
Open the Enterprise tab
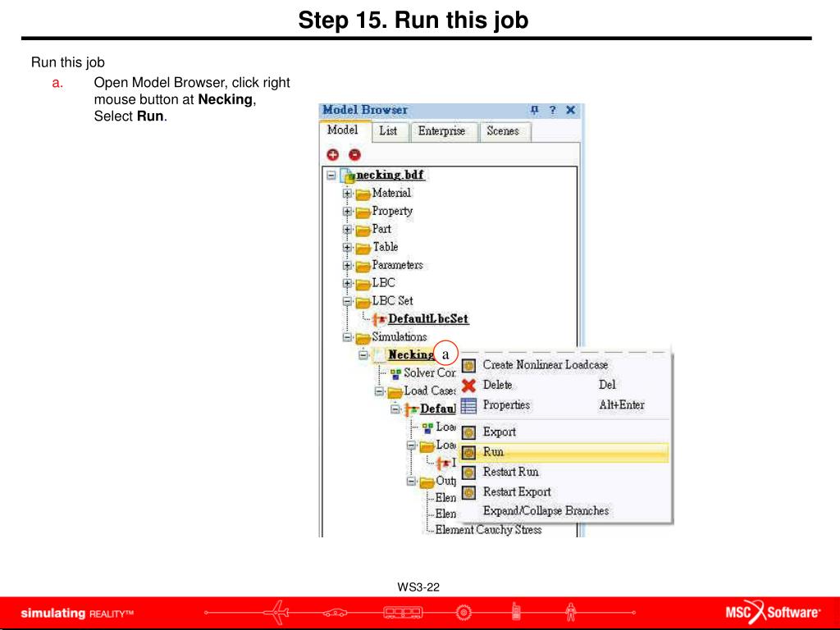(x=442, y=131)
